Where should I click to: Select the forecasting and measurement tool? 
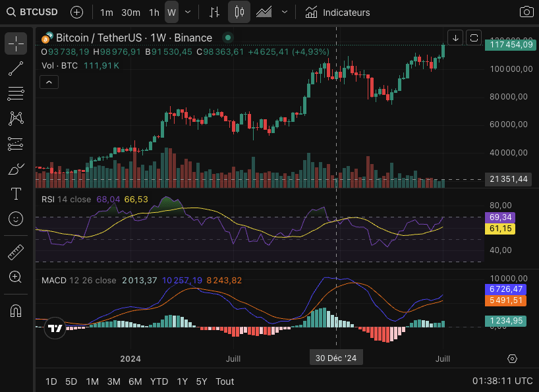[x=16, y=144]
